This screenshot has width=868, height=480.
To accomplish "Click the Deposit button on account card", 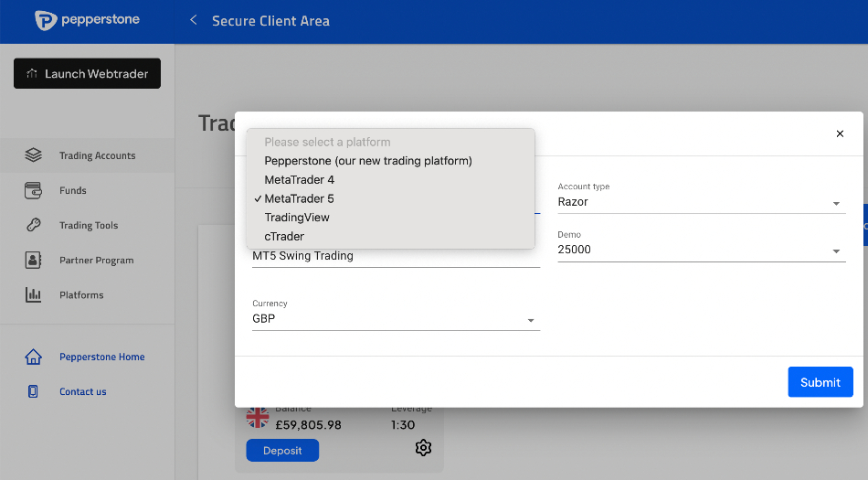I will point(282,450).
